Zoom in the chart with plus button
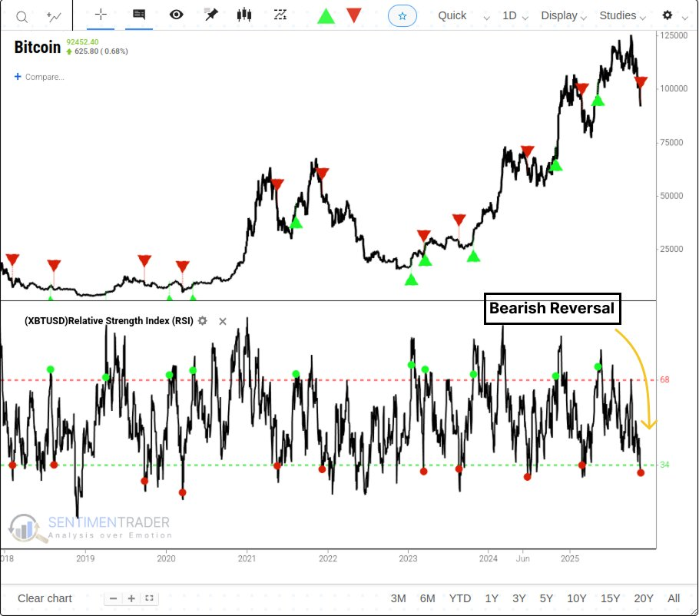The height and width of the screenshot is (616, 699). click(x=131, y=598)
